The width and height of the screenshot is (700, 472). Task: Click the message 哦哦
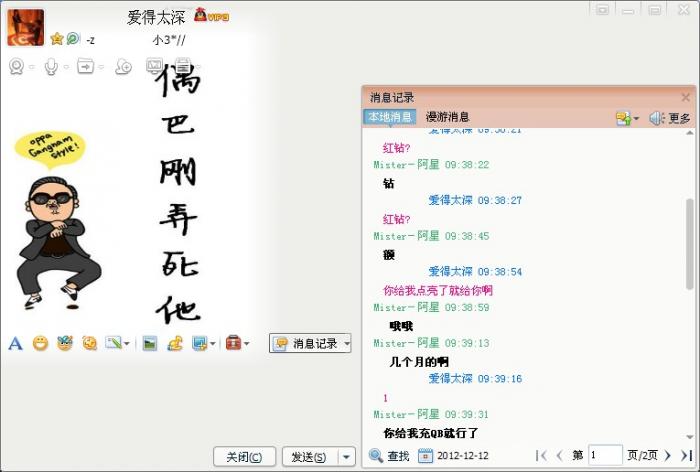click(x=401, y=326)
